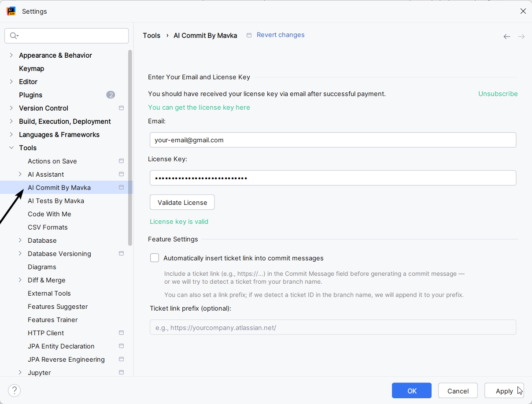Click the Validate License button
Image resolution: width=532 pixels, height=404 pixels.
click(182, 202)
